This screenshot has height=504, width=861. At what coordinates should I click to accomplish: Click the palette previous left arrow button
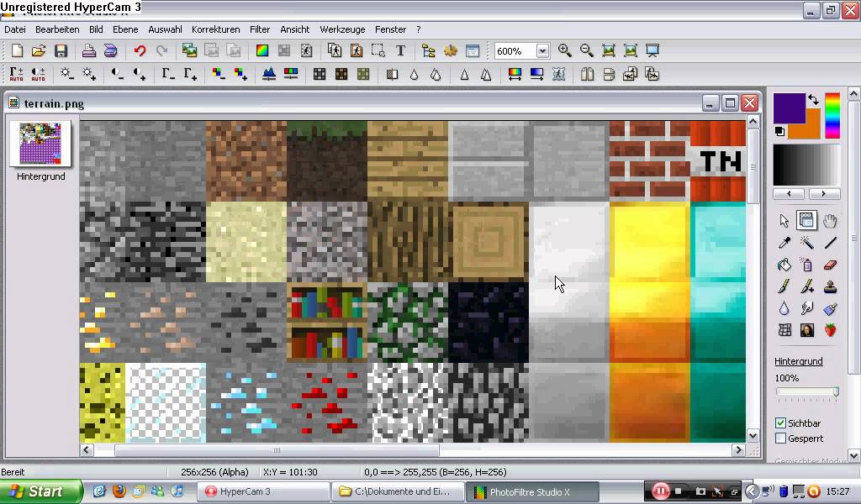(789, 193)
